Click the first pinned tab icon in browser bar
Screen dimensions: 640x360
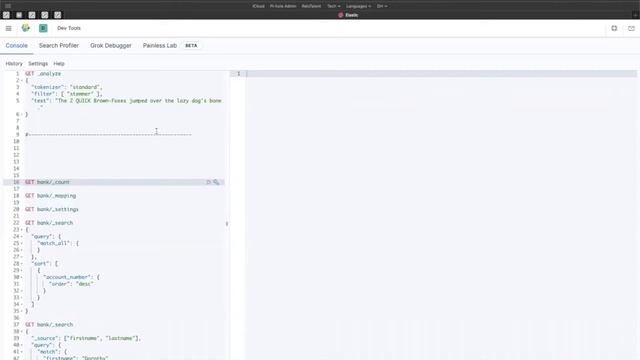click(6, 15)
